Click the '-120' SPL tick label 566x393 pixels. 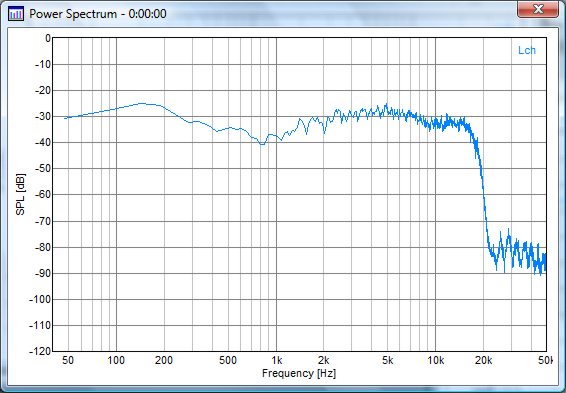pos(40,351)
